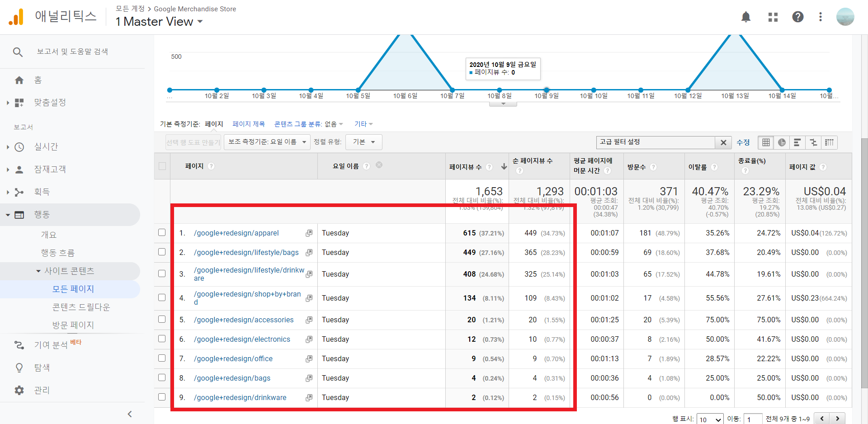Collapse the sidebar with the chevron
This screenshot has height=424, width=868.
click(130, 414)
